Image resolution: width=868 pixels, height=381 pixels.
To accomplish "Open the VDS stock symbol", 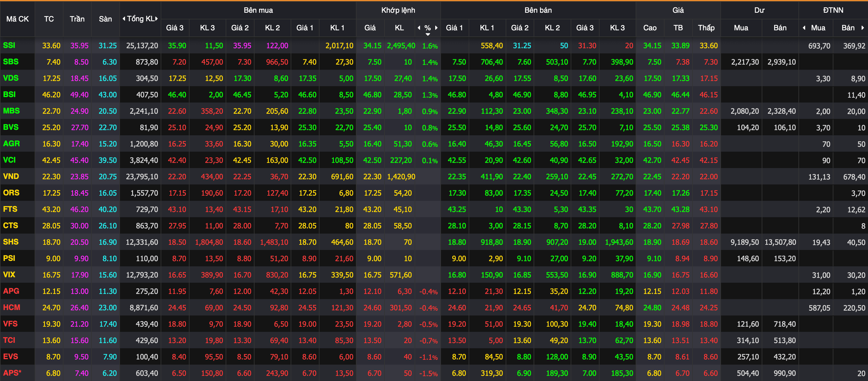I will [11, 78].
